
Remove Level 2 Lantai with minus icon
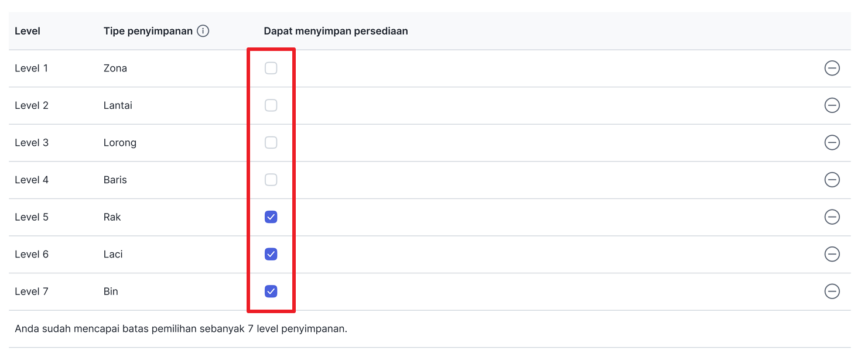(832, 105)
